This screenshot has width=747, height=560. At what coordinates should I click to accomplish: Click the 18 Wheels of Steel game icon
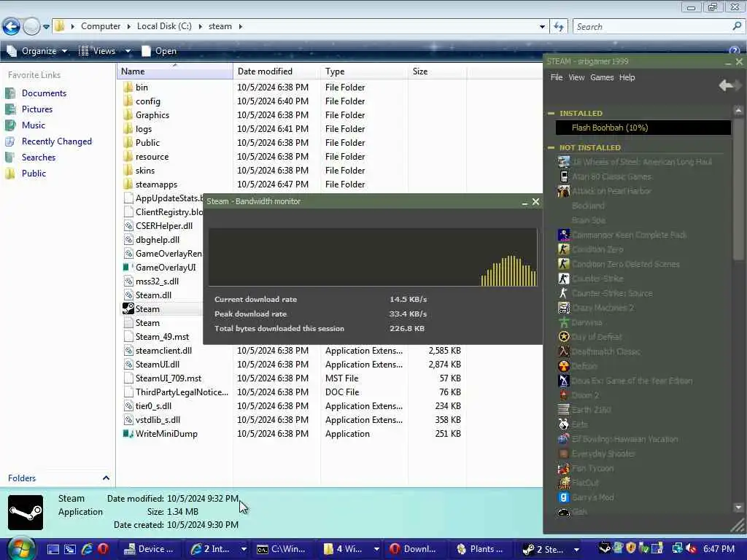564,162
